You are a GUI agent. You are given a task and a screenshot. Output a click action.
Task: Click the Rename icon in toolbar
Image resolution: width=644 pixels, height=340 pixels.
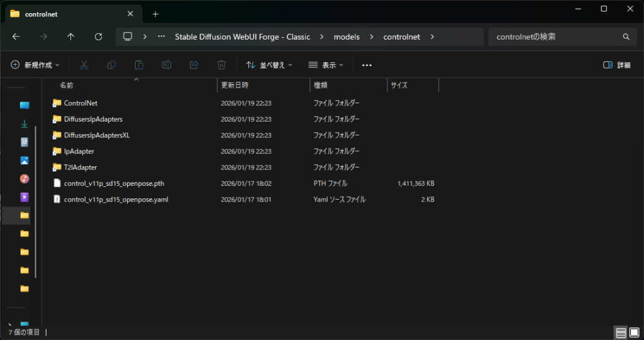(x=167, y=65)
